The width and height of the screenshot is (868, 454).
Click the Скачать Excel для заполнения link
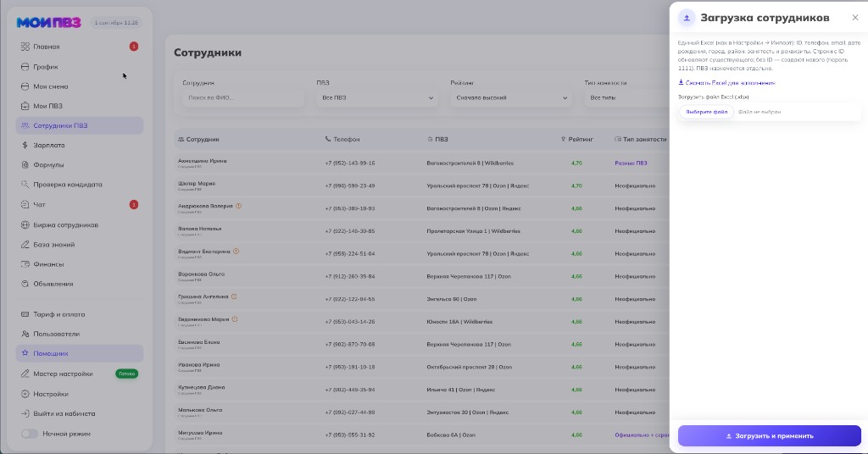(726, 83)
